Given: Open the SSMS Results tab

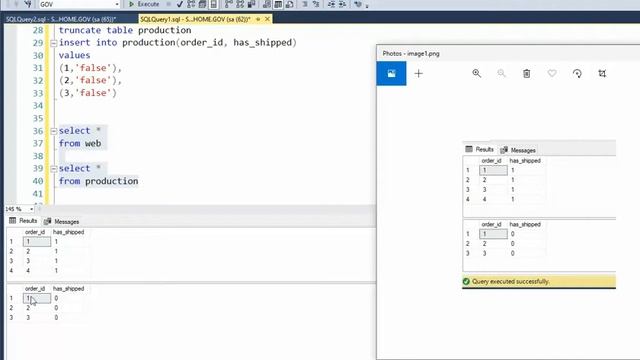Looking at the screenshot, I should click(x=23, y=221).
